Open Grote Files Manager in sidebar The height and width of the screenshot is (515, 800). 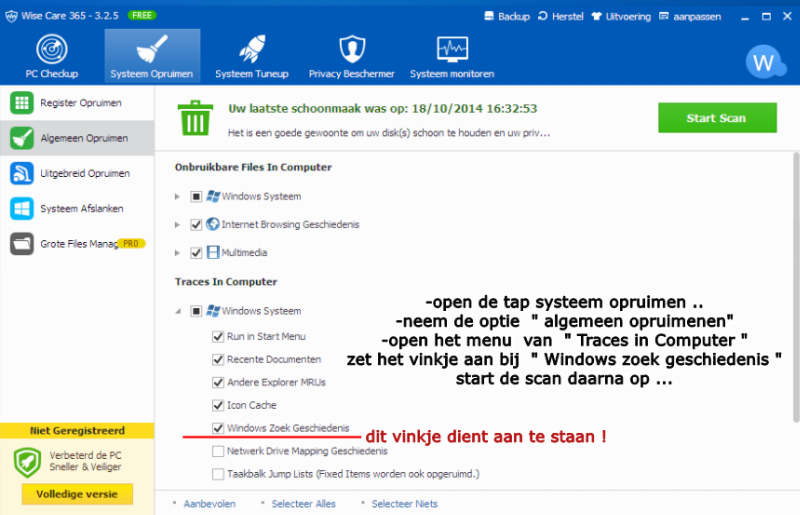(x=77, y=243)
